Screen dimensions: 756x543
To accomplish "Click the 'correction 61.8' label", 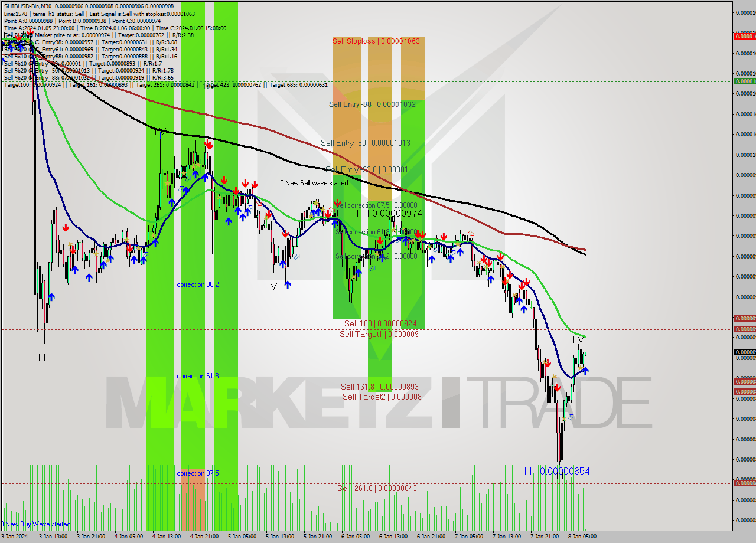I will (x=198, y=376).
